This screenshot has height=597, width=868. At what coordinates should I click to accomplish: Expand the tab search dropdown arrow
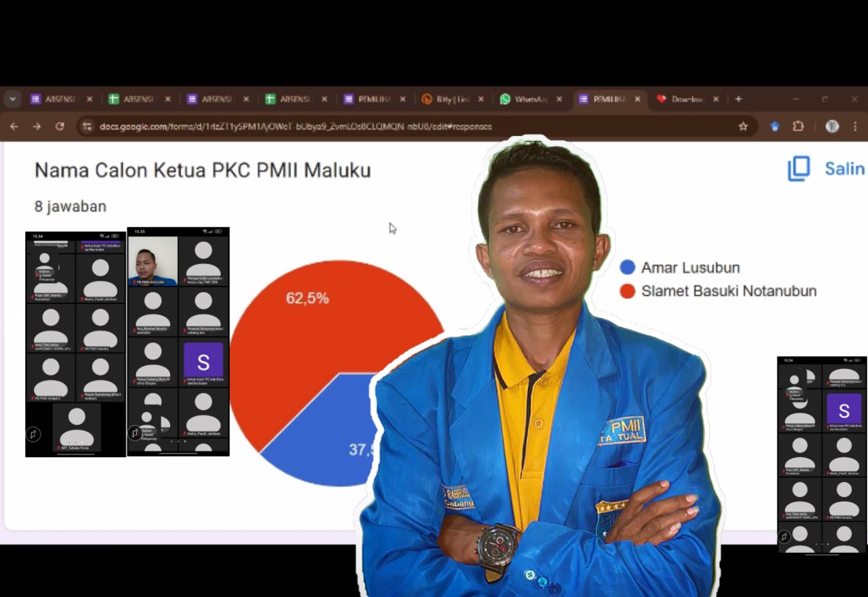(12, 99)
